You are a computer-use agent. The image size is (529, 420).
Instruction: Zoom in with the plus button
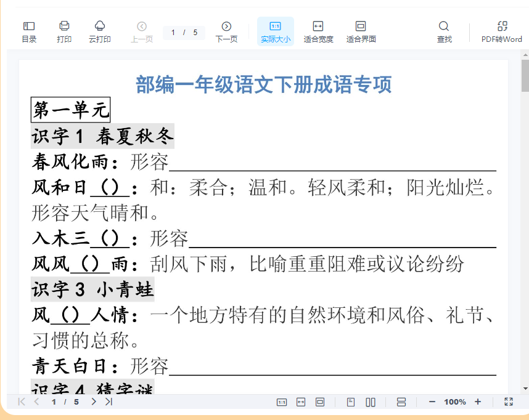[x=478, y=402]
